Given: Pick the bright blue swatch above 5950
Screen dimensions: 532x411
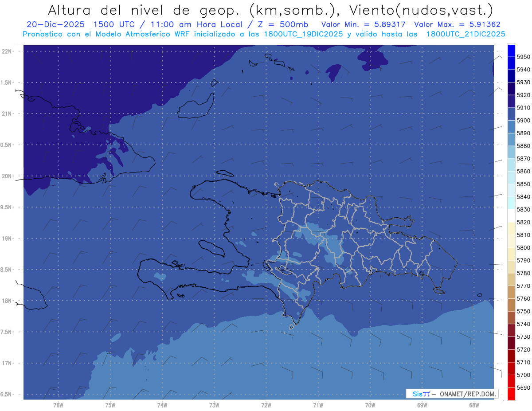Looking at the screenshot, I should click(x=511, y=51).
